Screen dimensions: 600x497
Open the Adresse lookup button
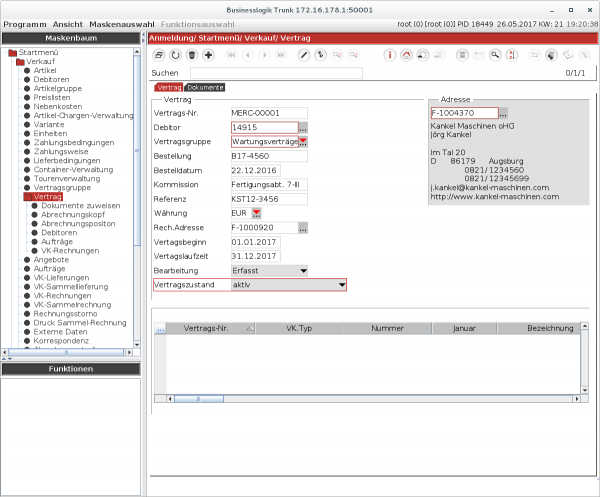click(503, 114)
